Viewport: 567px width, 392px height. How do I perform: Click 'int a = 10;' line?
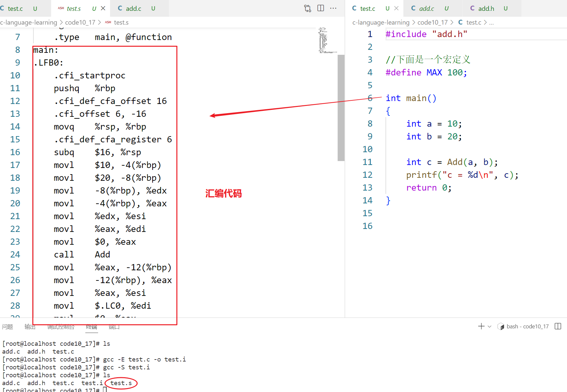(x=434, y=124)
